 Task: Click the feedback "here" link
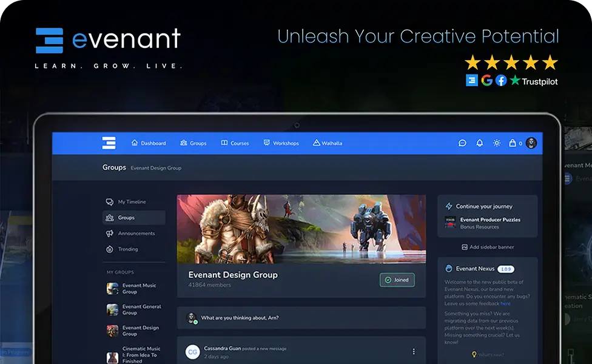(x=505, y=303)
